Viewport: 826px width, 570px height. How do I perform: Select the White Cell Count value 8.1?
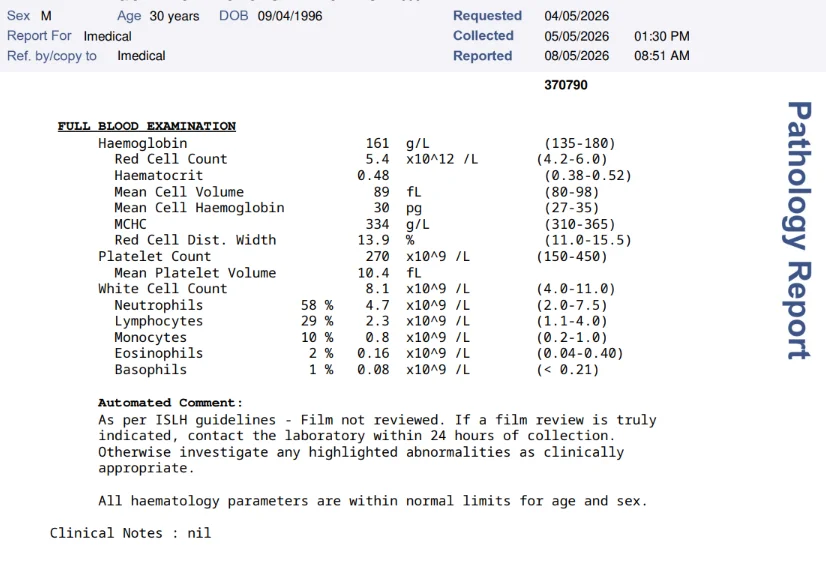tap(377, 289)
